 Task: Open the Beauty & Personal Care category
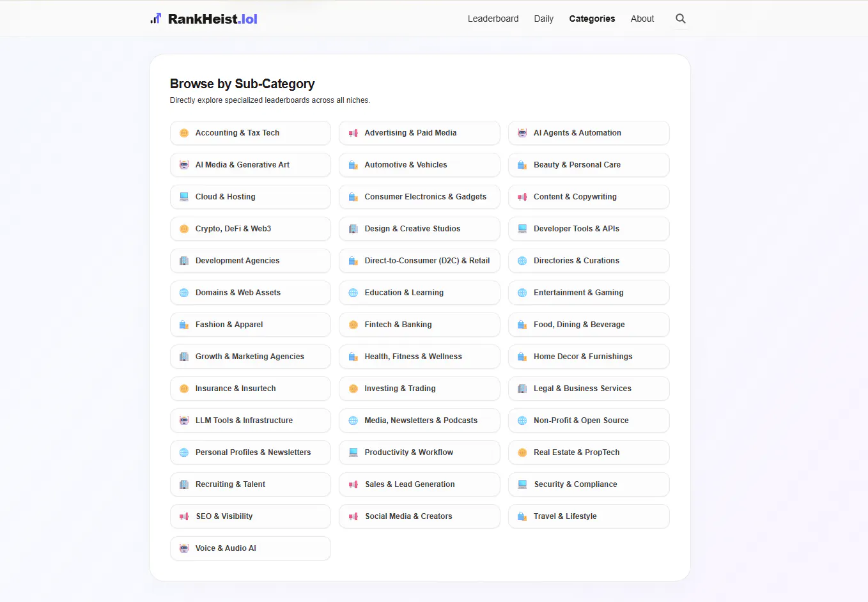[x=589, y=165]
